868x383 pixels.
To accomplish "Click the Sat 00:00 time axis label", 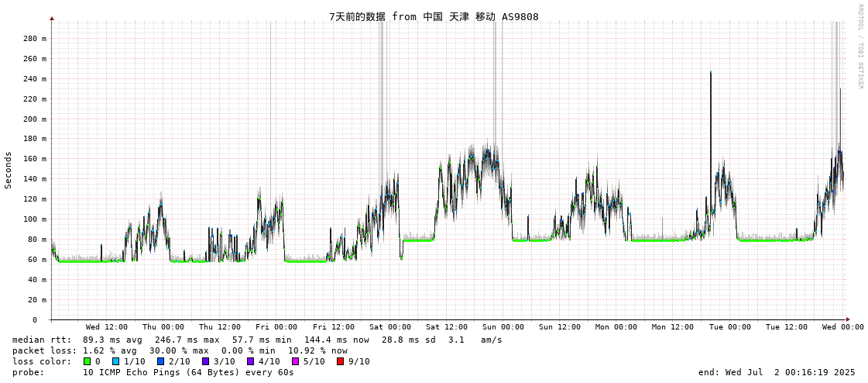I will tap(389, 327).
